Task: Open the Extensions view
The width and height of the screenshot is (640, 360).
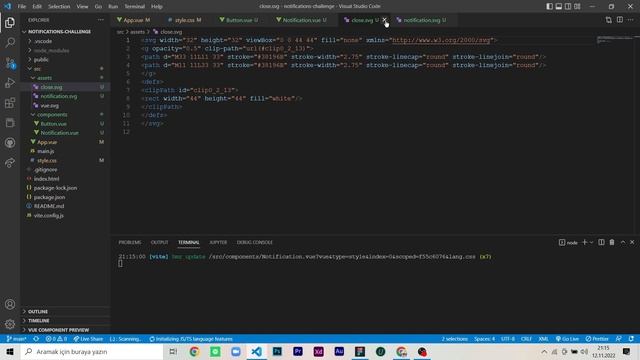Action: [10, 102]
